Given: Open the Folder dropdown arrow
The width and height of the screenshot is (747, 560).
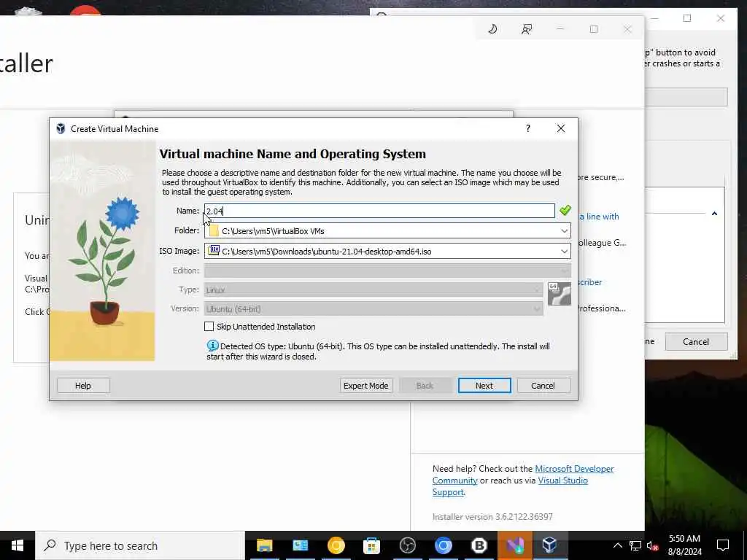Looking at the screenshot, I should 564,231.
